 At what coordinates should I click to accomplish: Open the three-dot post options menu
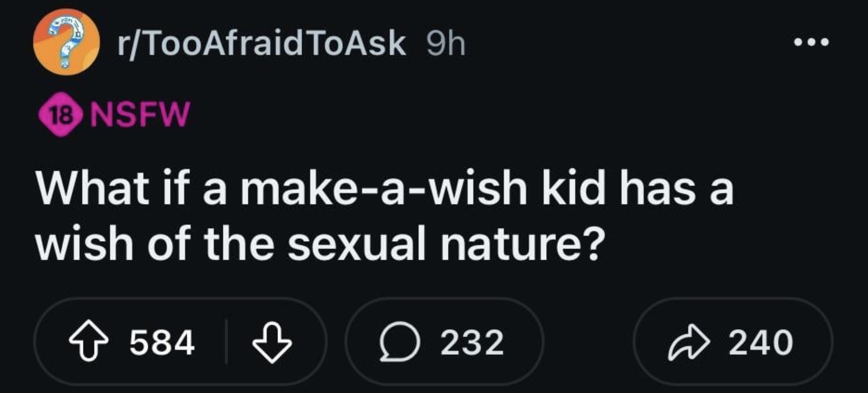coord(811,42)
